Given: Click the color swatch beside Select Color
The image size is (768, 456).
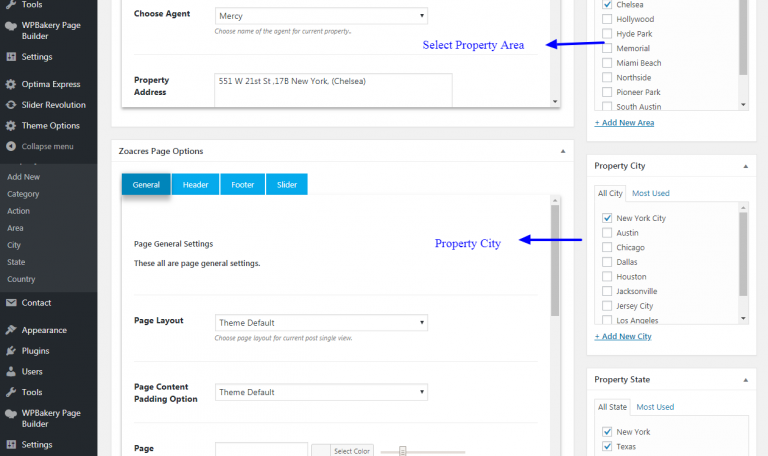Looking at the screenshot, I should tap(321, 451).
